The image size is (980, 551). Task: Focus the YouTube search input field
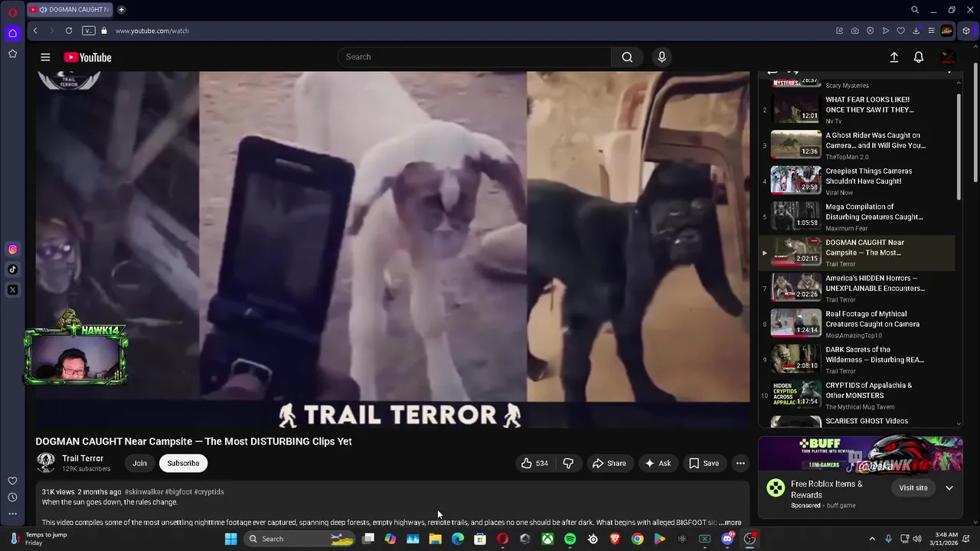pyautogui.click(x=475, y=57)
